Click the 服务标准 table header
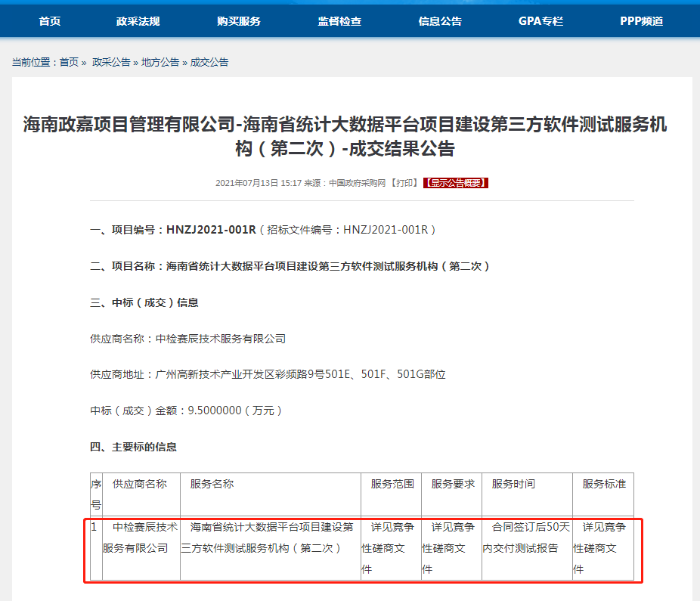The height and width of the screenshot is (601, 700). pyautogui.click(x=603, y=494)
